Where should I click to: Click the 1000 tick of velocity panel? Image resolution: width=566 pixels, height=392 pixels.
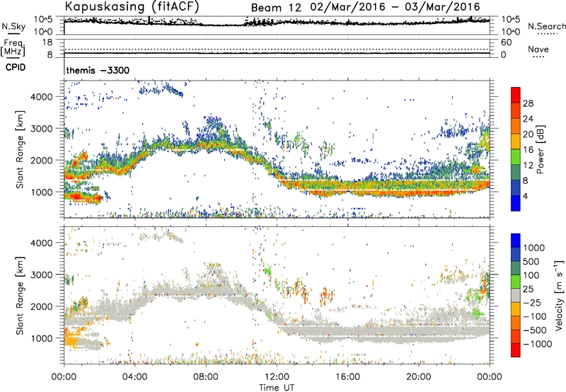tap(42, 338)
